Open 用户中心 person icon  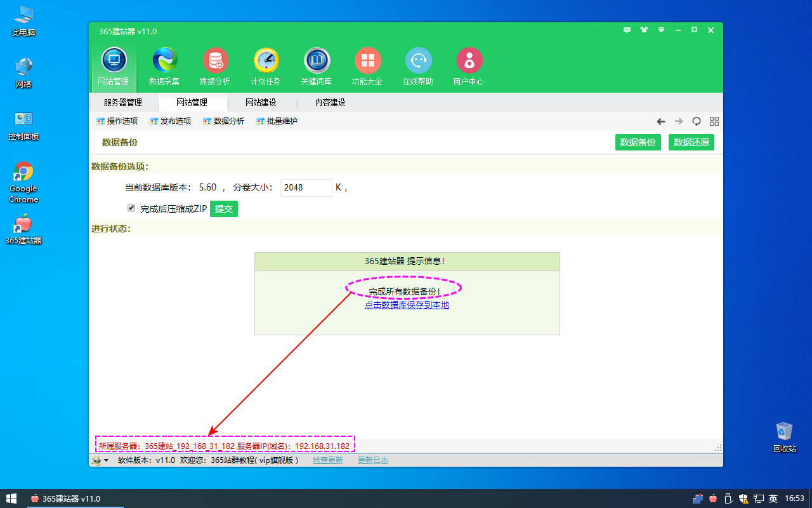[x=469, y=67]
